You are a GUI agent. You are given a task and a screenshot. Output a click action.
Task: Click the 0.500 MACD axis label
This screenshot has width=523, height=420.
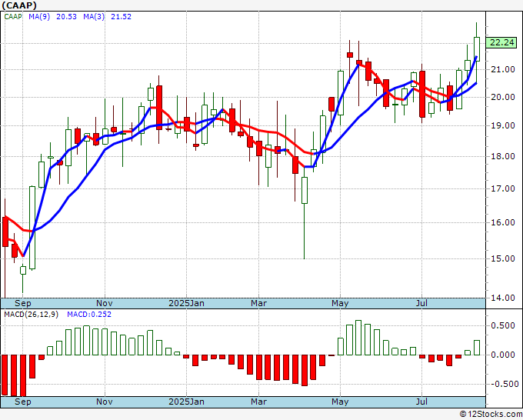coord(503,325)
